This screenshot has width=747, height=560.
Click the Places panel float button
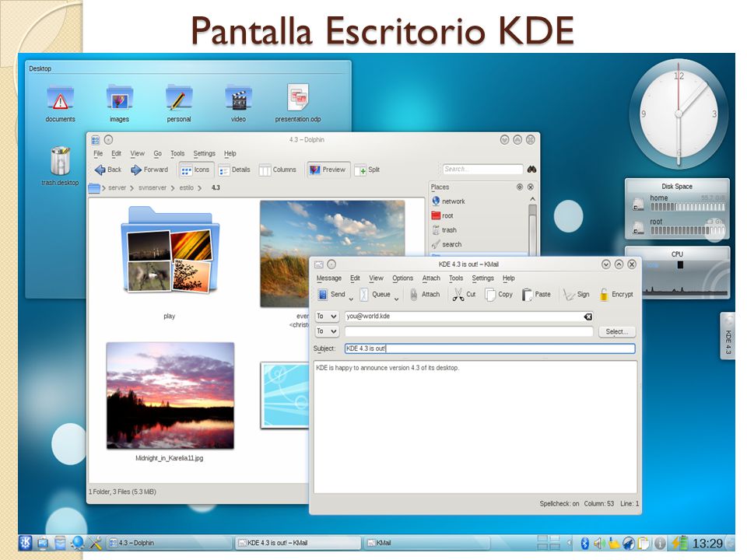520,187
